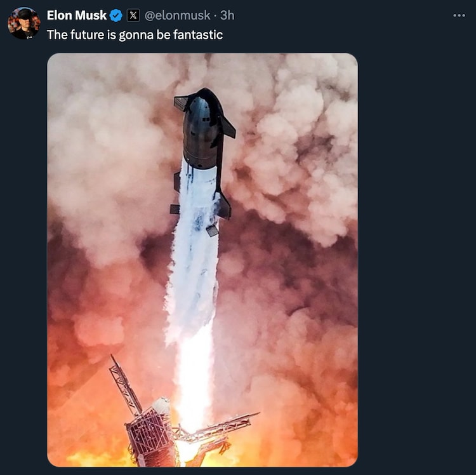
Task: Click the word "future" in the tweet
Action: click(86, 34)
